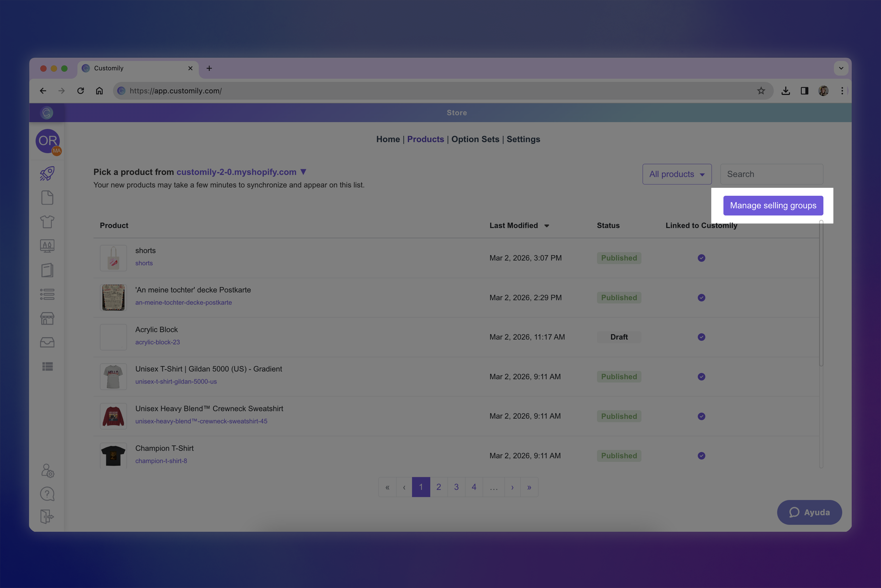Viewport: 881px width, 588px height.
Task: Click the logout door icon in the sidebar
Action: (x=47, y=516)
